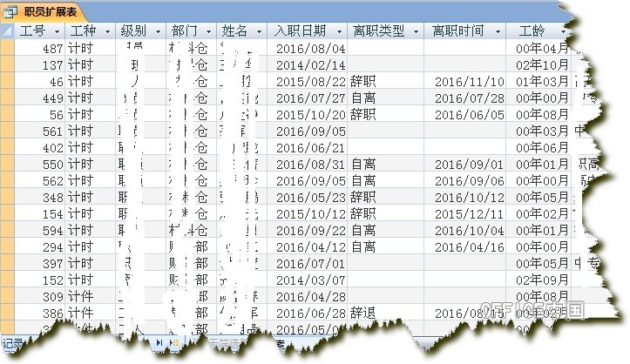This screenshot has width=630, height=364.
Task: Open the 工种 column filter dropdown
Action: click(107, 31)
